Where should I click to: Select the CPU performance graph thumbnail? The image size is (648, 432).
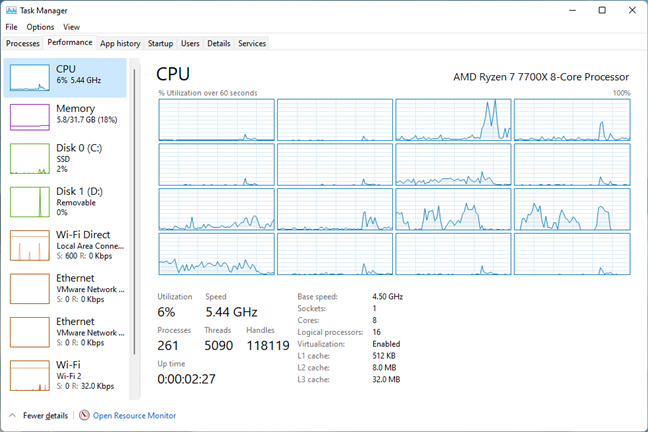click(x=30, y=77)
